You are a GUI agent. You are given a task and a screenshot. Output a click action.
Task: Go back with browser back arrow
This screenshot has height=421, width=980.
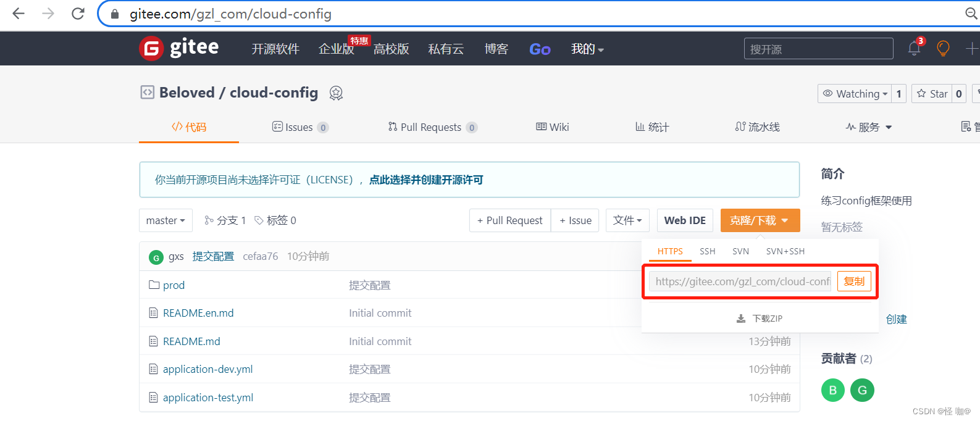(x=19, y=14)
